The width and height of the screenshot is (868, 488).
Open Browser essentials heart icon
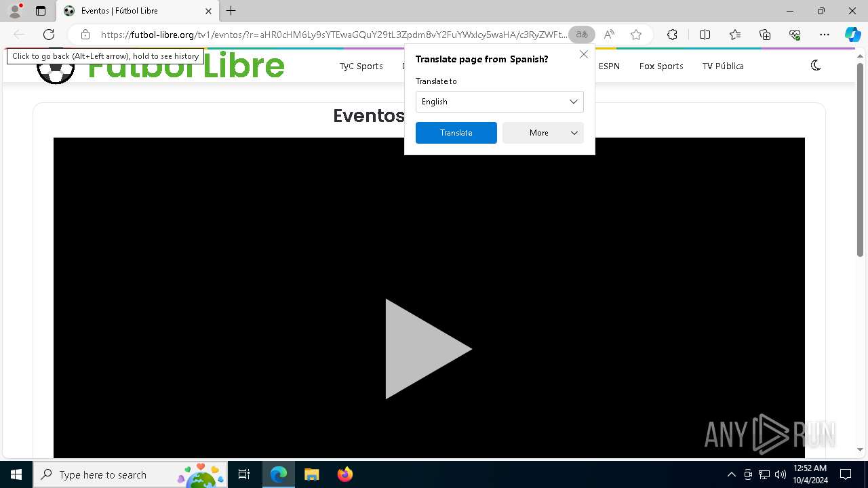click(x=795, y=35)
